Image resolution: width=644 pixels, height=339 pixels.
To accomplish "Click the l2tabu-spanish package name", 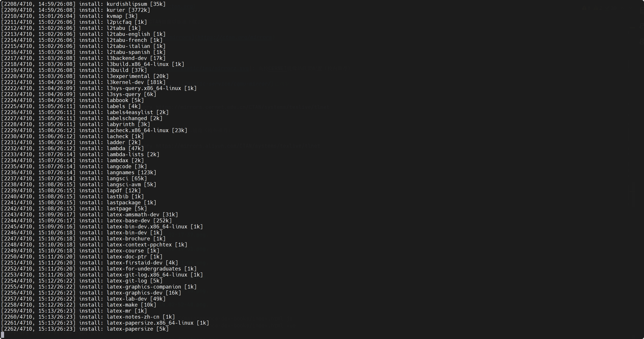I will tap(128, 52).
